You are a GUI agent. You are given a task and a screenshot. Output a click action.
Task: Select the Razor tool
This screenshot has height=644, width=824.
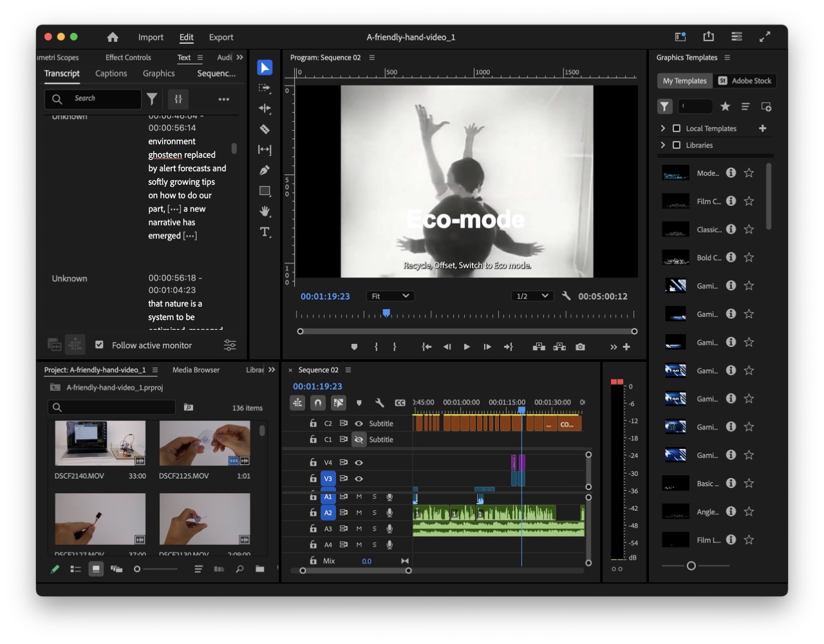click(265, 129)
